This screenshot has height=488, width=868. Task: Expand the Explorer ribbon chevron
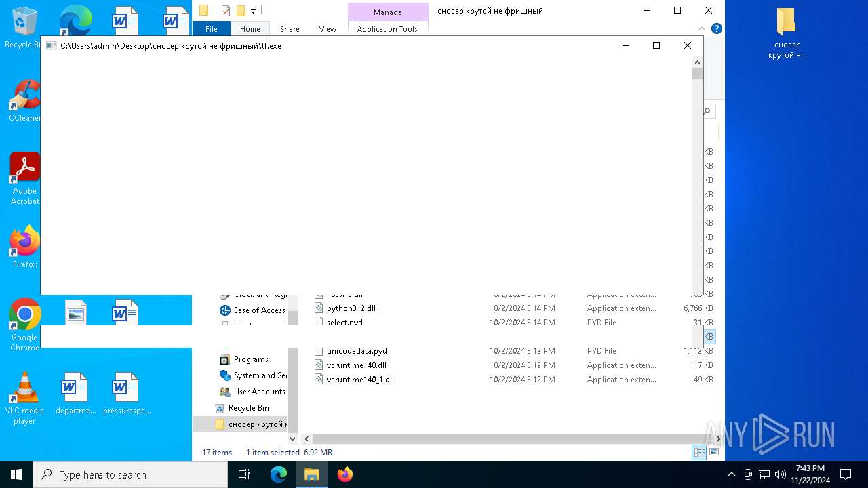pyautogui.click(x=703, y=28)
